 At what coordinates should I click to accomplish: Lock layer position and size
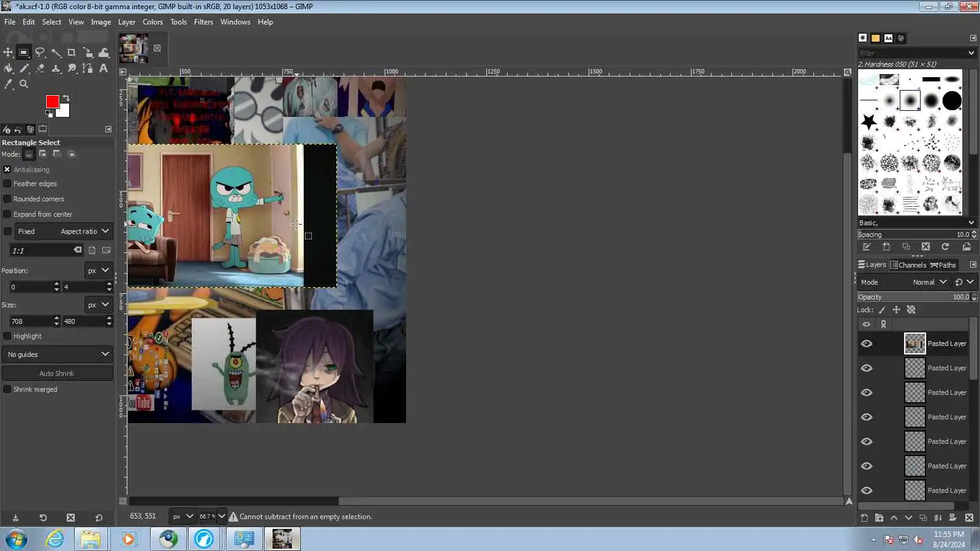(x=896, y=310)
